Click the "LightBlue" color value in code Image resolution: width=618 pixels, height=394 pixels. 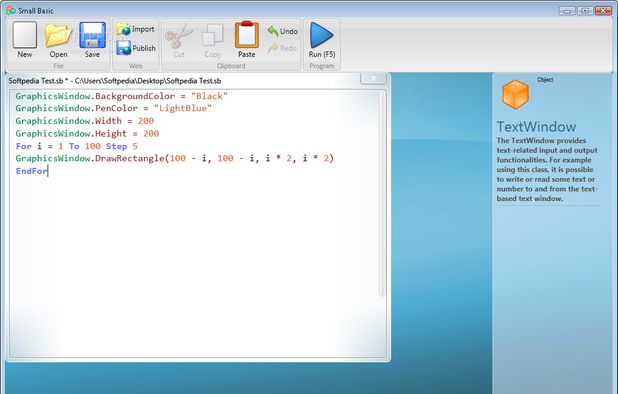[183, 108]
